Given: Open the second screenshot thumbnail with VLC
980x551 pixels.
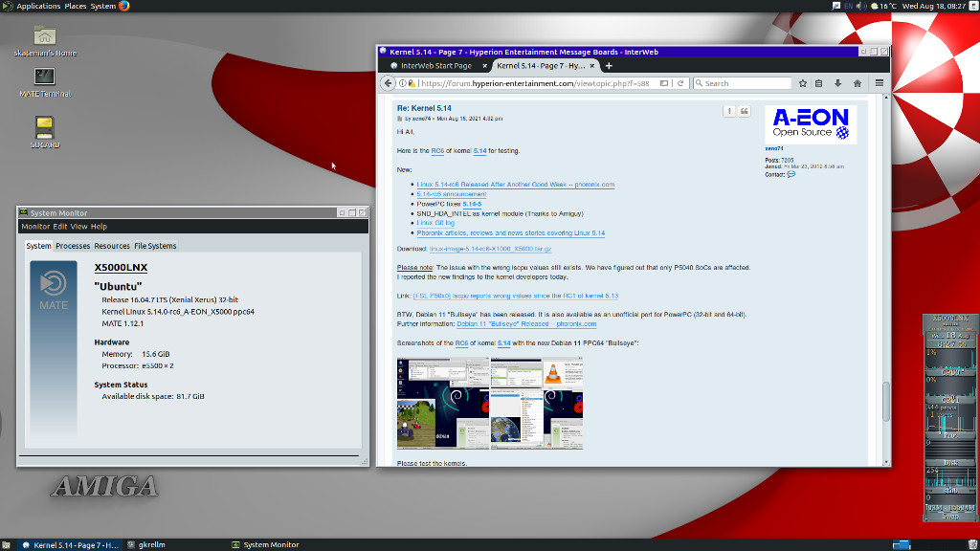Looking at the screenshot, I should pos(537,403).
